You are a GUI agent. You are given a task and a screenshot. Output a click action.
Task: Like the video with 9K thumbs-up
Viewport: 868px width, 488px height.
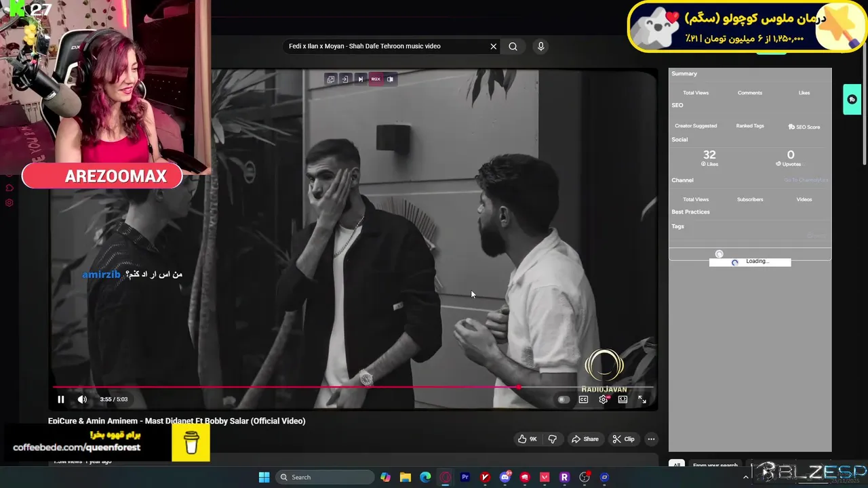click(527, 439)
